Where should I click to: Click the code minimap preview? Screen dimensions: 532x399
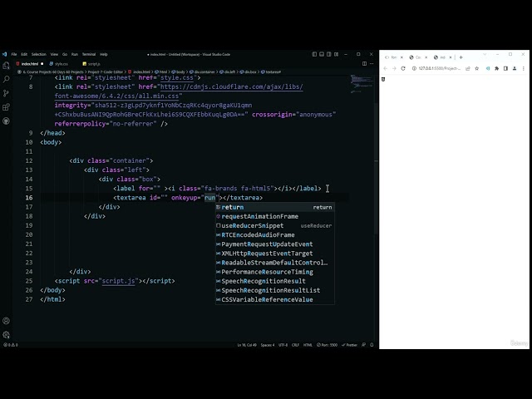(362, 83)
